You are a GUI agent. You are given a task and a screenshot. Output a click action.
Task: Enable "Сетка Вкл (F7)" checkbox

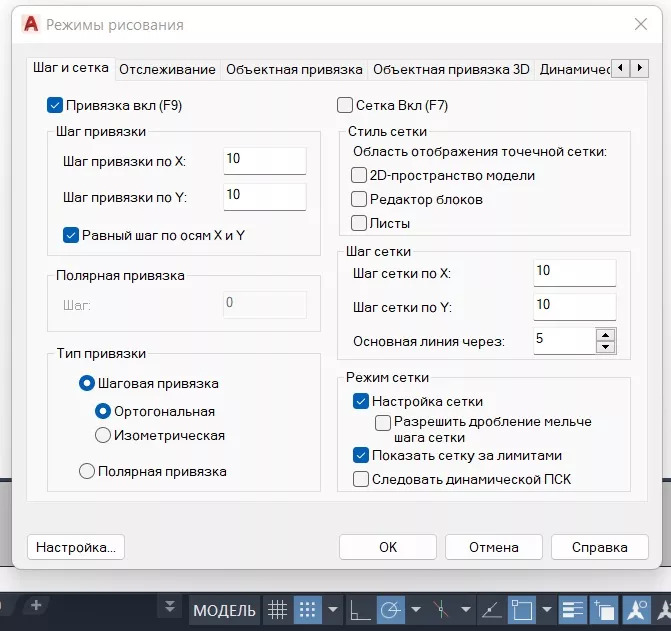pos(345,104)
